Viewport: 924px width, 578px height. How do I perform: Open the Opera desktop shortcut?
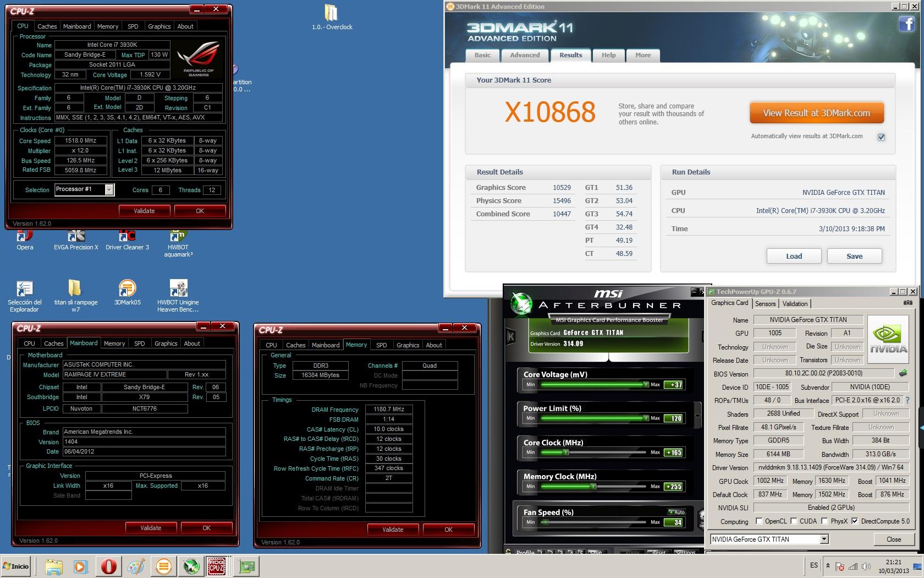[x=25, y=241]
